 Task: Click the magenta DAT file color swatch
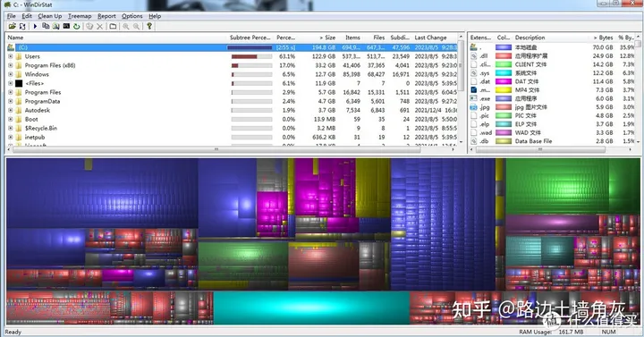(x=503, y=81)
